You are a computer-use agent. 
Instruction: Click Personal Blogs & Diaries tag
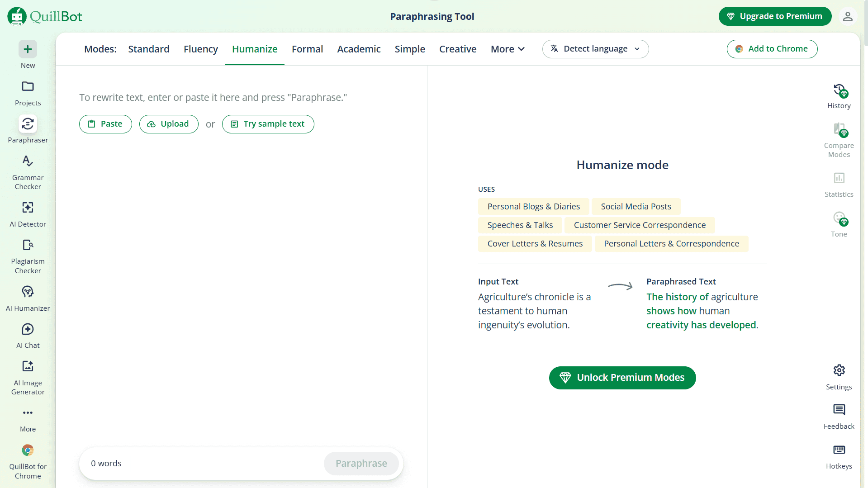[x=533, y=207]
